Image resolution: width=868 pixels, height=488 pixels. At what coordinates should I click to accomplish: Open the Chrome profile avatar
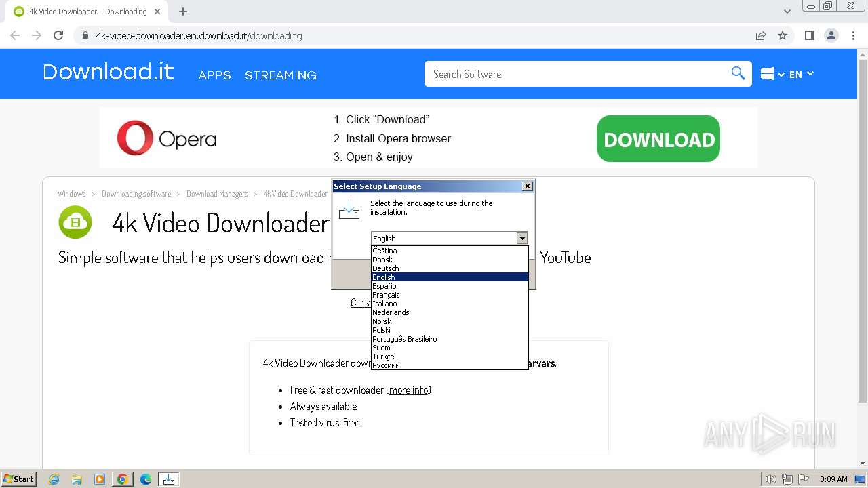[831, 35]
